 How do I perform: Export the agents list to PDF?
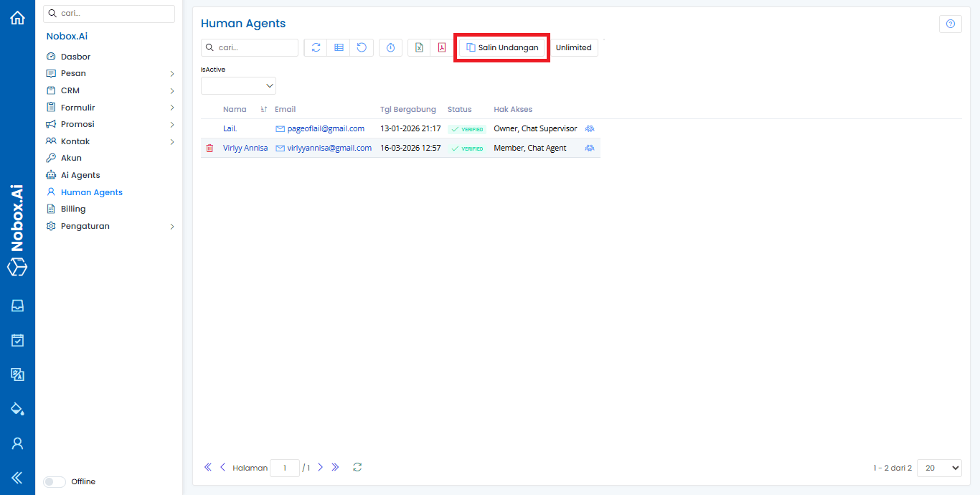click(x=442, y=47)
